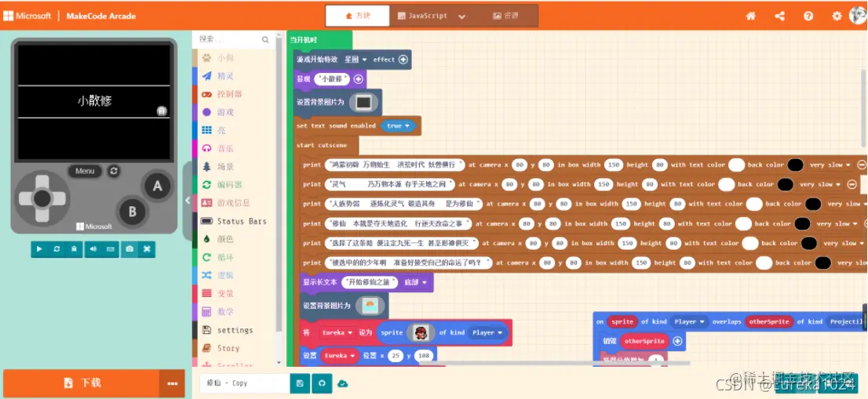Screen dimensions: 868x399
Task: Open the 精灵 sprites category
Action: [x=233, y=76]
